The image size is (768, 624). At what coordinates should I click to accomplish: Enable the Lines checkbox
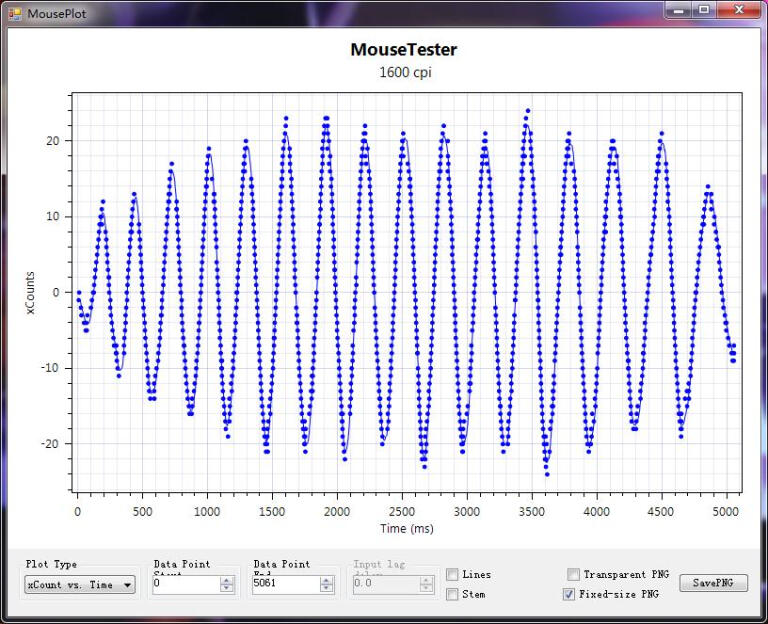[x=453, y=575]
